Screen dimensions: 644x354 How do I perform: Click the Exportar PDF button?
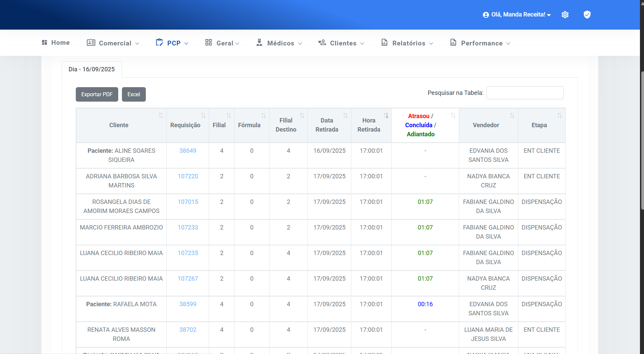tap(97, 95)
